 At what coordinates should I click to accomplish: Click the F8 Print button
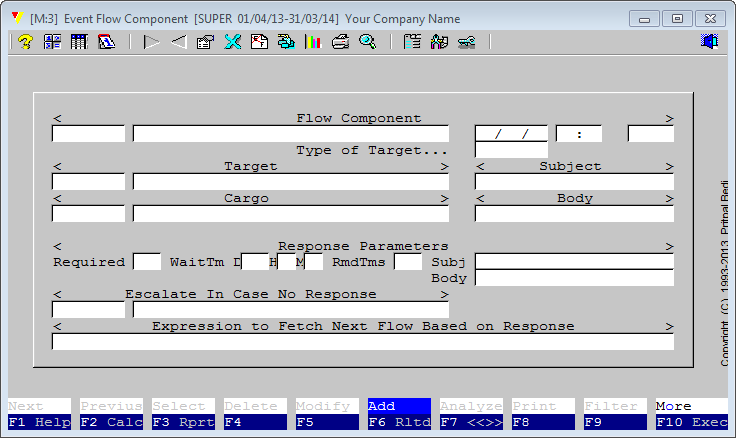click(x=543, y=414)
